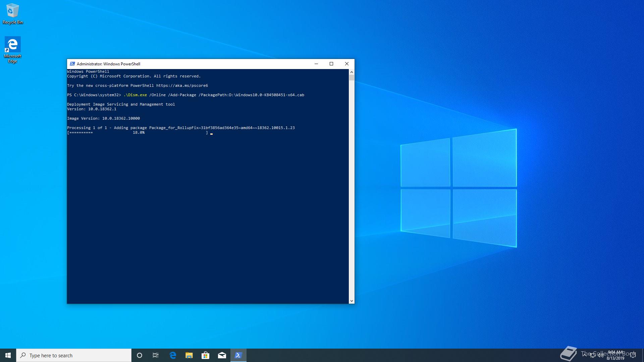Open the Mail app from the taskbar
Image resolution: width=644 pixels, height=362 pixels.
[222, 355]
